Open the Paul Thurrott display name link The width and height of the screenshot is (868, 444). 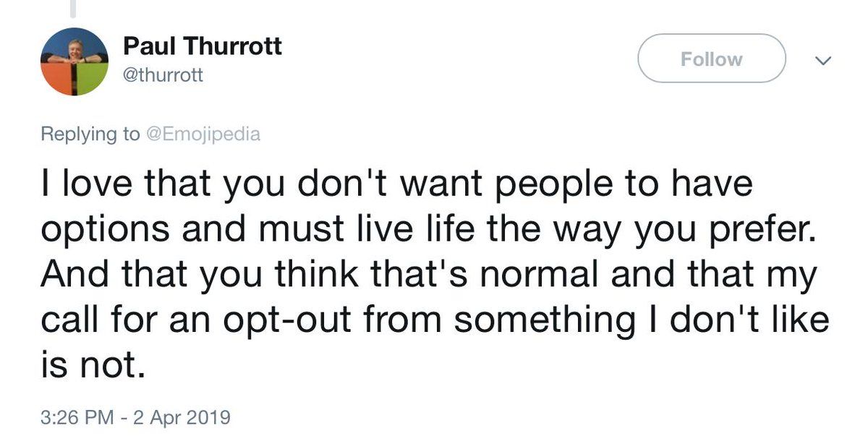[203, 47]
